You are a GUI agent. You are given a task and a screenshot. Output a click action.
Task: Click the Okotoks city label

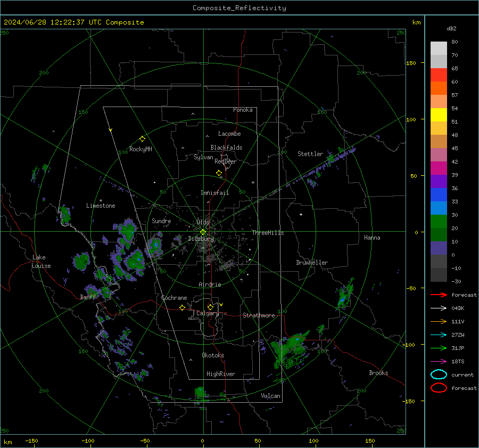pyautogui.click(x=213, y=355)
